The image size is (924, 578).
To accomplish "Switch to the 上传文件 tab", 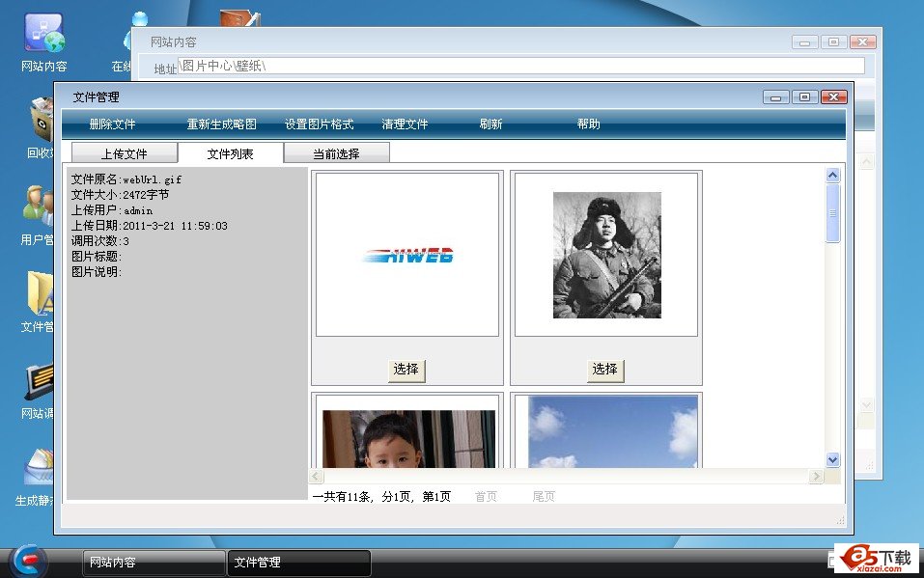I will (124, 153).
